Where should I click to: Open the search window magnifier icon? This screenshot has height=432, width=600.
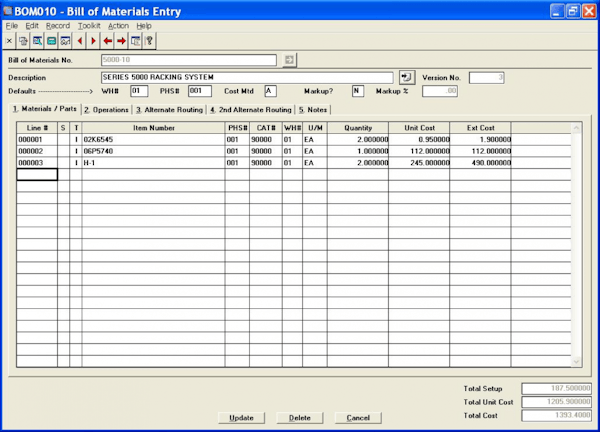[37, 41]
